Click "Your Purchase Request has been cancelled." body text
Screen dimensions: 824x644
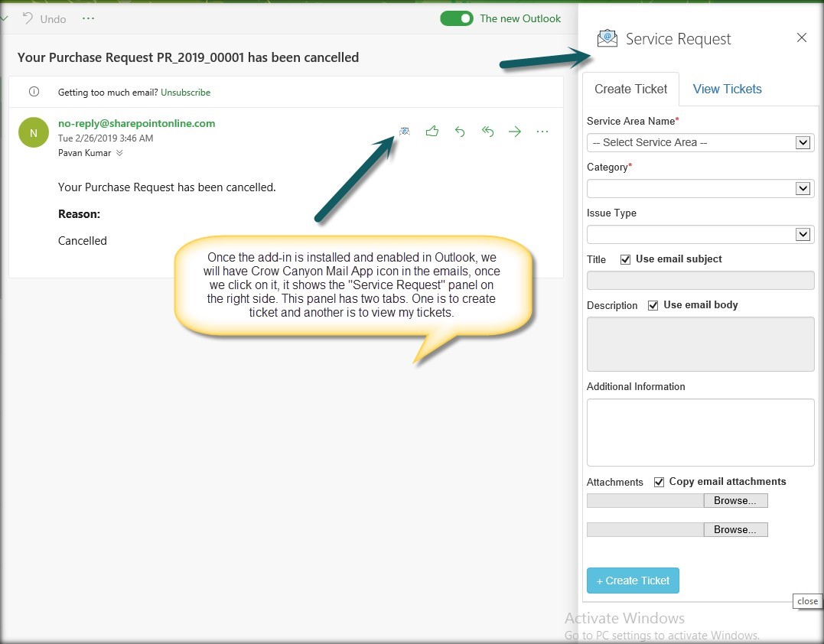click(x=167, y=187)
